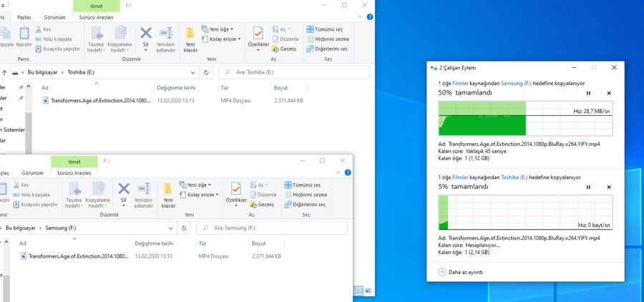Click help icon in E: window

click(x=370, y=17)
